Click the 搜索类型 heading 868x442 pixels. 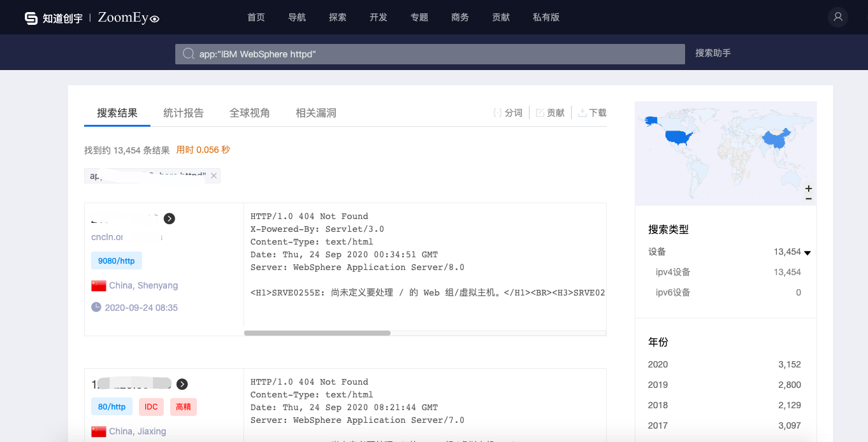pyautogui.click(x=669, y=229)
